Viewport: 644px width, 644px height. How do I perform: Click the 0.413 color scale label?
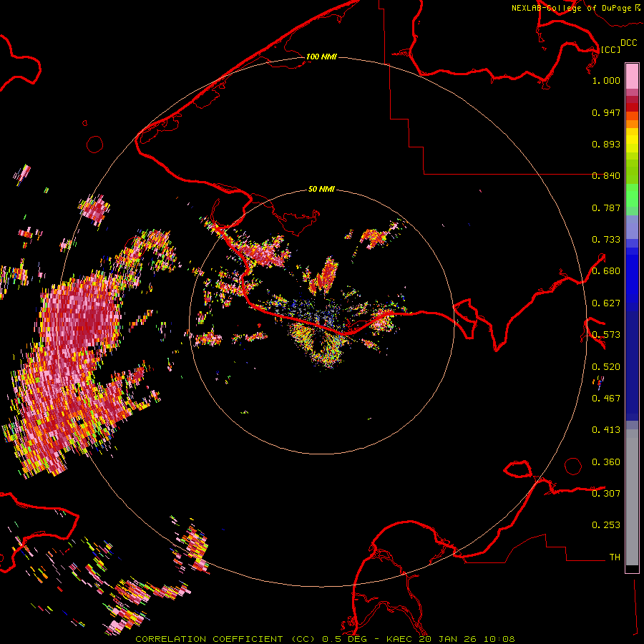coord(606,430)
